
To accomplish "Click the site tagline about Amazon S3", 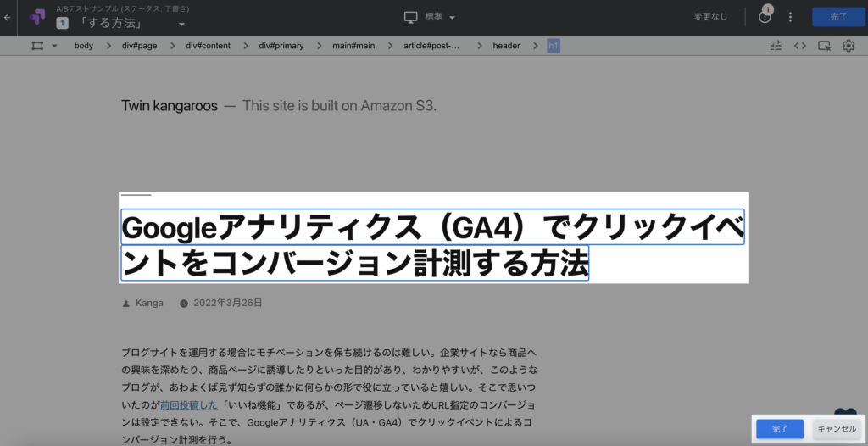I will 339,106.
